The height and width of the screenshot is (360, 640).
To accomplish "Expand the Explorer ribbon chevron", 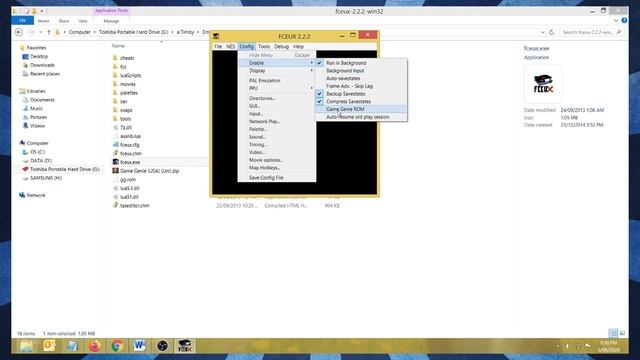I will click(616, 20).
